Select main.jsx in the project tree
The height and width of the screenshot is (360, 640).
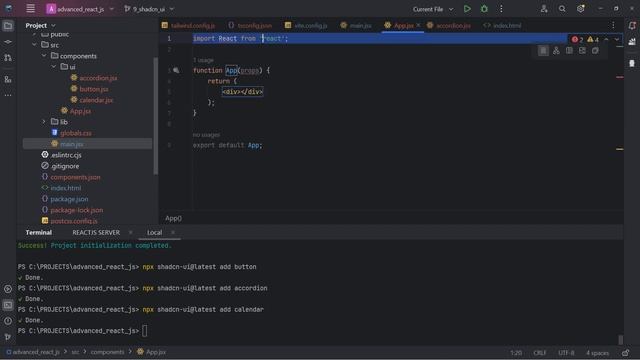tap(72, 144)
